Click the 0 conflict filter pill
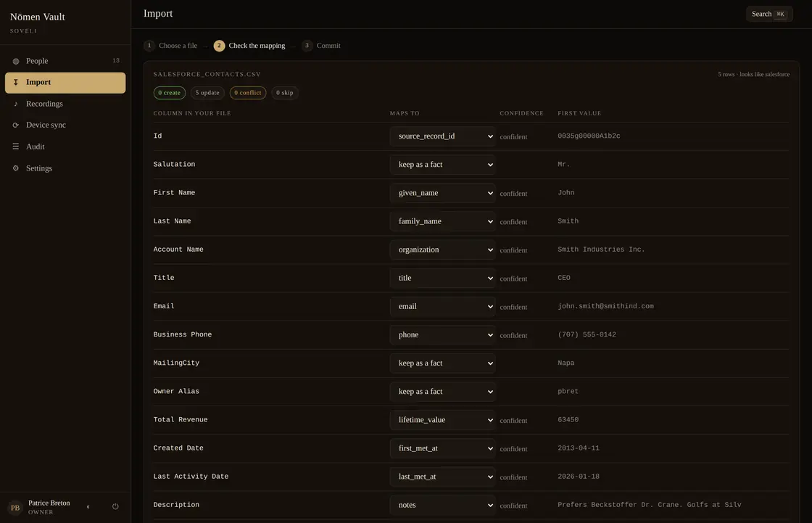This screenshot has height=523, width=812. click(x=247, y=93)
